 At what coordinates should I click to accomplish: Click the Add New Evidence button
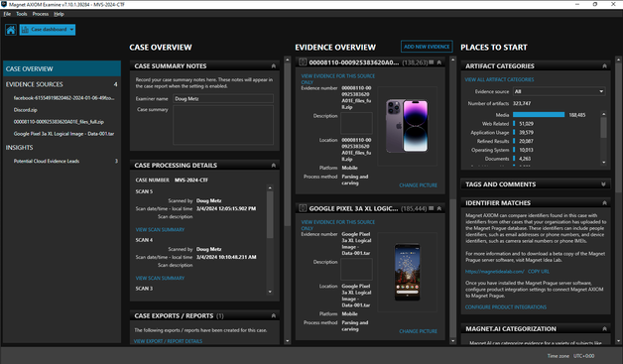427,47
